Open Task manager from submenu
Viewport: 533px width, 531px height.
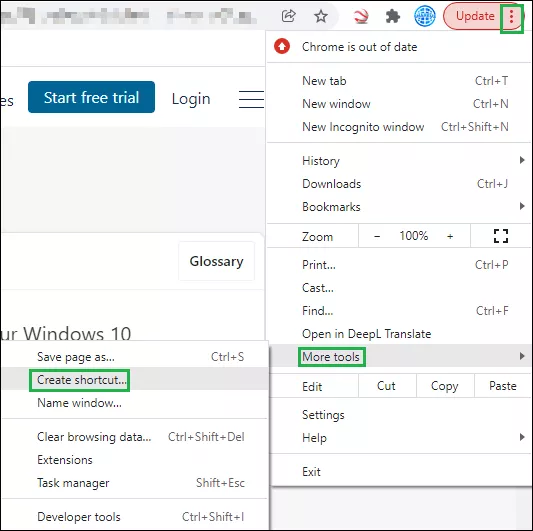[135, 483]
